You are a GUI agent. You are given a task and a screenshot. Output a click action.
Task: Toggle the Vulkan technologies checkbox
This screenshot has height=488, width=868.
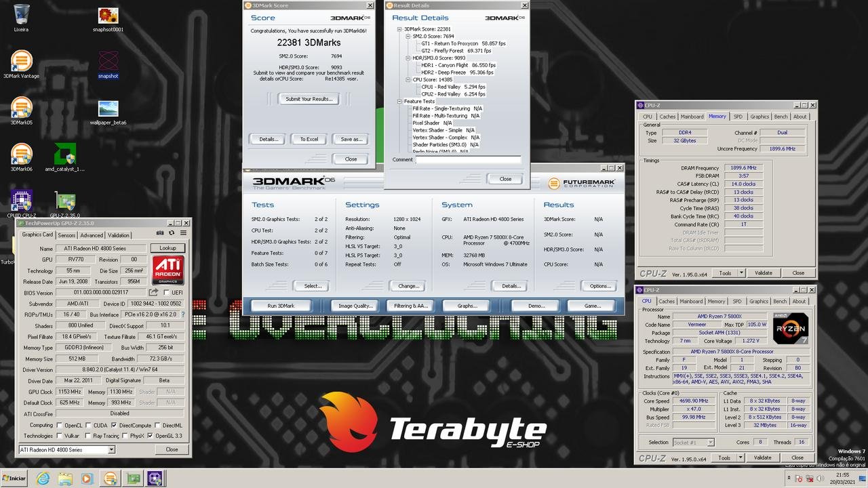pyautogui.click(x=59, y=436)
